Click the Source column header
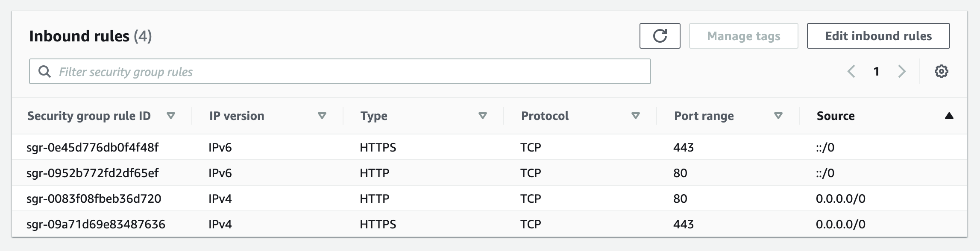This screenshot has width=980, height=251. coord(836,116)
